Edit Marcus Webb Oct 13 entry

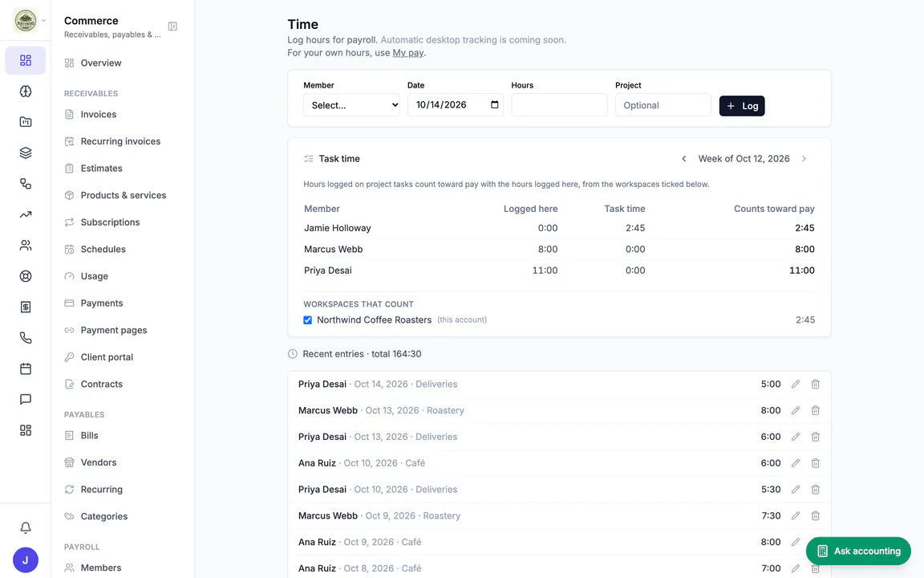(796, 410)
